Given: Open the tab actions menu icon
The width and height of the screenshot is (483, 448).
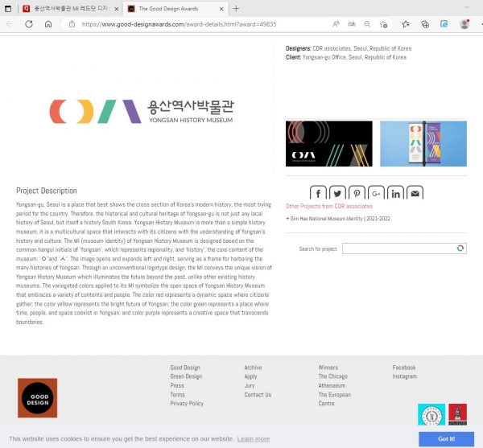Looking at the screenshot, I should (8, 9).
